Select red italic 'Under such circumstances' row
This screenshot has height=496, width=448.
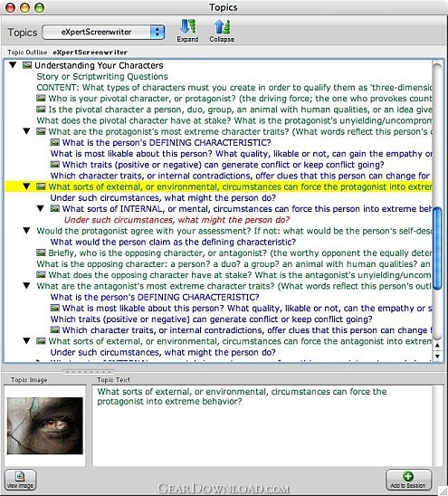[176, 220]
